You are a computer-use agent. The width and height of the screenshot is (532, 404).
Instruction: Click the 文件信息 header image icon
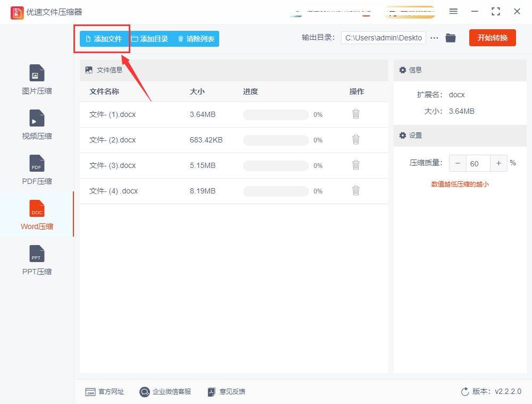point(89,70)
